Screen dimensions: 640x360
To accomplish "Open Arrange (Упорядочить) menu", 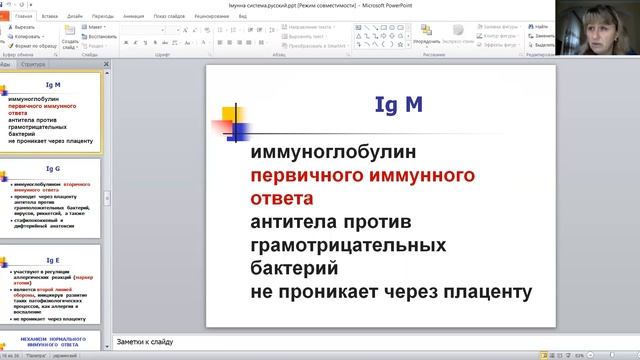I will pos(427,36).
